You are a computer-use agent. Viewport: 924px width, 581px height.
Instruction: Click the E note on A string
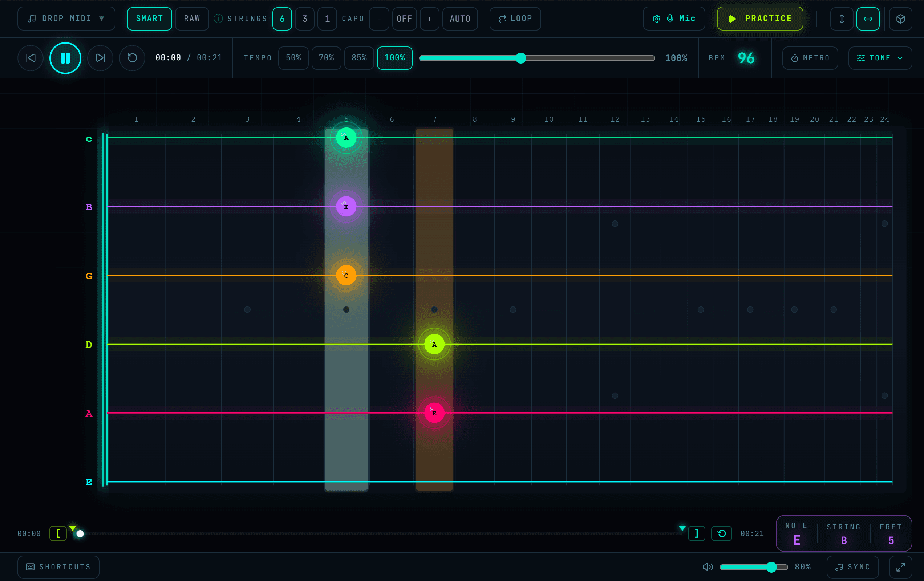pyautogui.click(x=434, y=413)
